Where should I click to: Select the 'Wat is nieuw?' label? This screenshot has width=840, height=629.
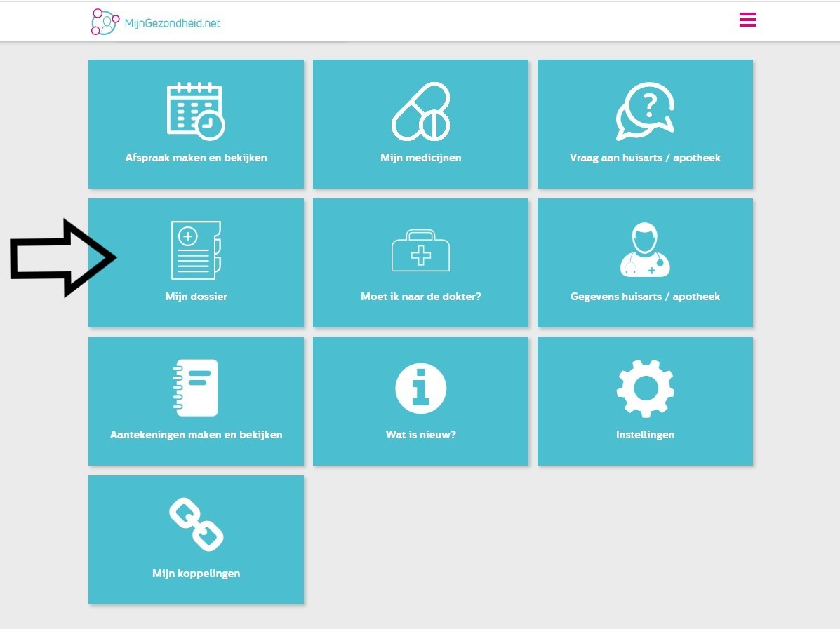[x=420, y=434]
